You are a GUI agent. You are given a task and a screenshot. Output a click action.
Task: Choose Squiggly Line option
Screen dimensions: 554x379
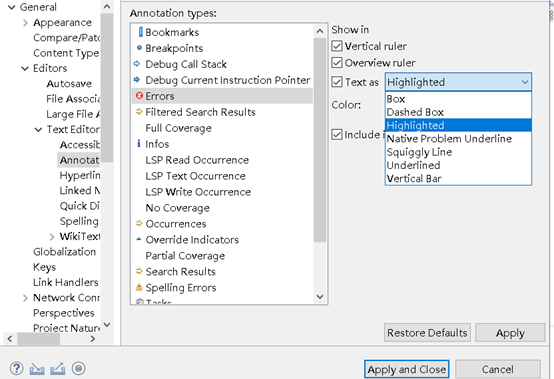(x=458, y=152)
